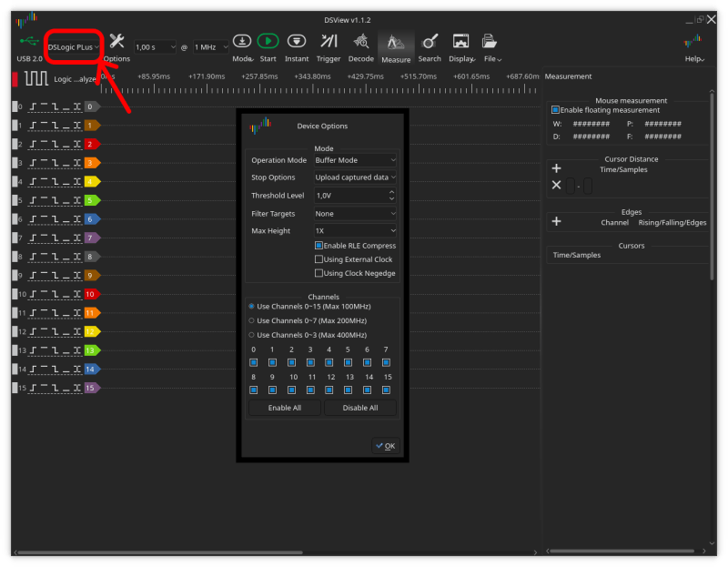Open the File menu in toolbar
Viewport: 728px width, 567px height.
click(490, 40)
